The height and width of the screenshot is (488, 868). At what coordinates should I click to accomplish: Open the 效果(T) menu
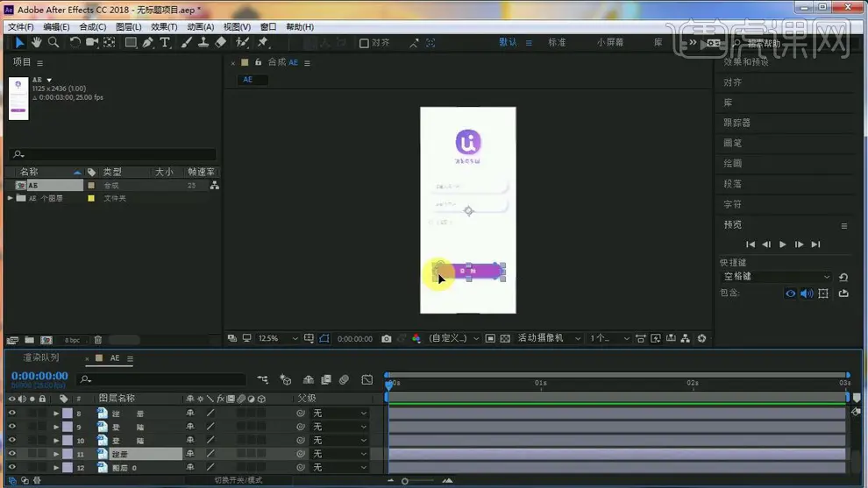pyautogui.click(x=164, y=27)
